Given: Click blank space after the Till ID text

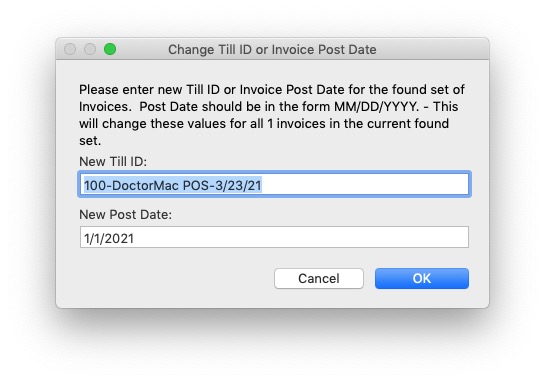Looking at the screenshot, I should (365, 185).
